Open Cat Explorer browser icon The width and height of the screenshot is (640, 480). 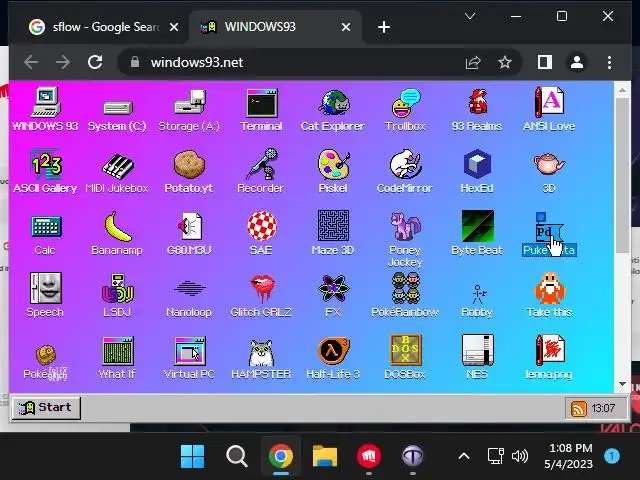[x=333, y=103]
